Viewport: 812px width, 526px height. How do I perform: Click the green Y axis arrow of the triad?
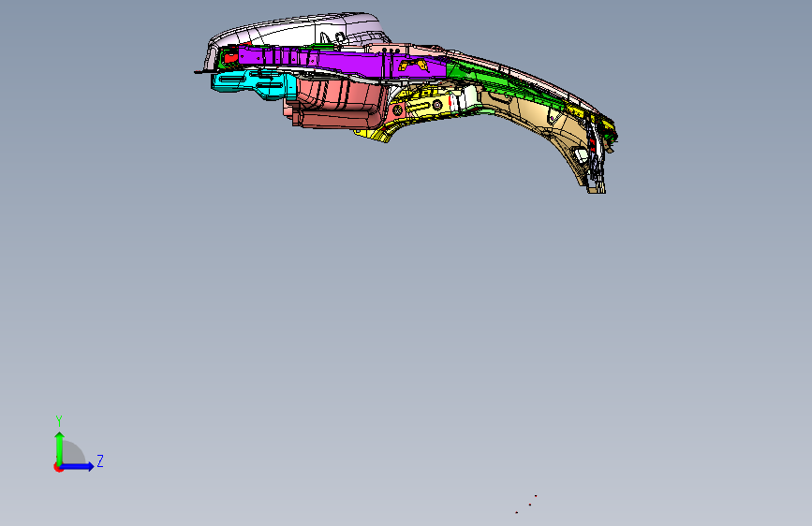(59, 448)
